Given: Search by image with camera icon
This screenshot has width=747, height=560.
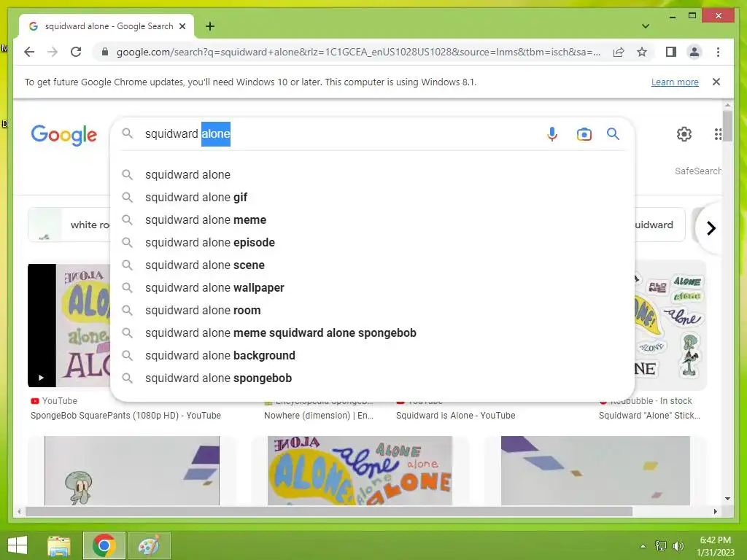Looking at the screenshot, I should [584, 134].
